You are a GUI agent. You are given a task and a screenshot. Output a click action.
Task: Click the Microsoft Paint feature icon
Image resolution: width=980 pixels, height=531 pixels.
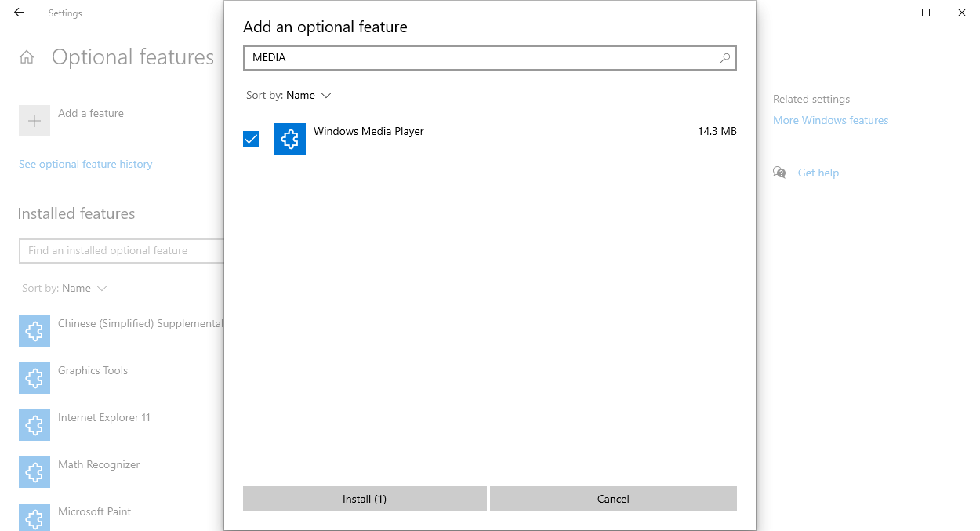tap(34, 517)
